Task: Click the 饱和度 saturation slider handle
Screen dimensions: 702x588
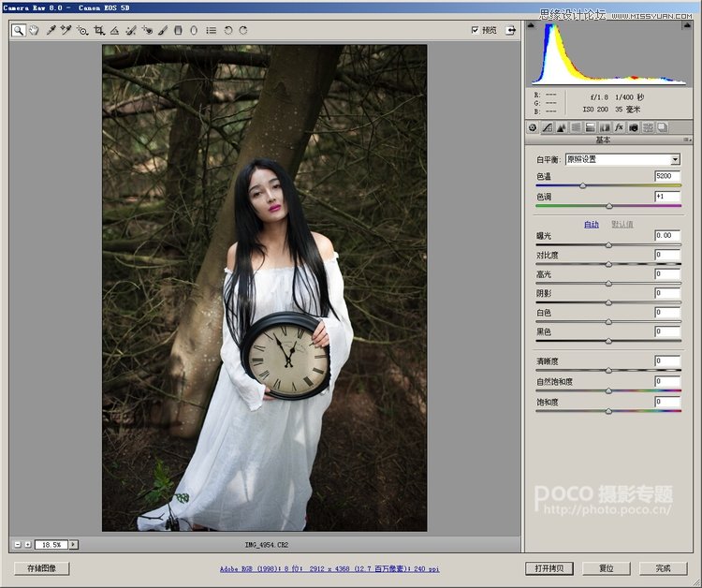Action: 608,411
